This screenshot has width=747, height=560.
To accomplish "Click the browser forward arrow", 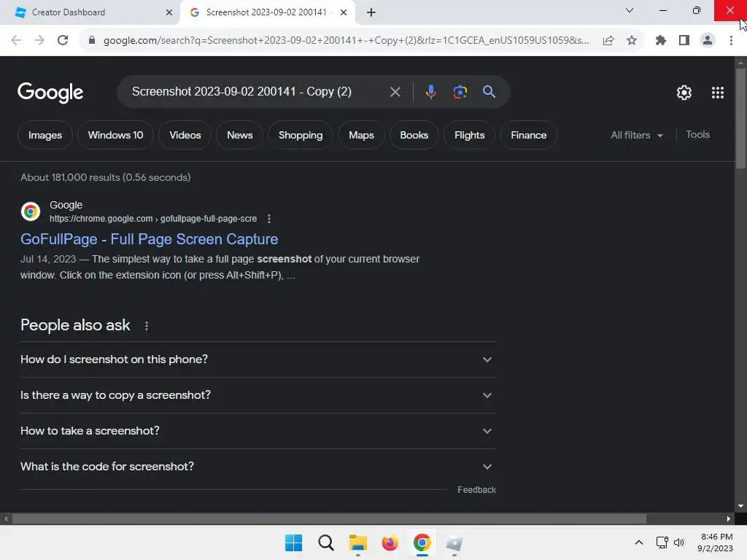I will [39, 41].
